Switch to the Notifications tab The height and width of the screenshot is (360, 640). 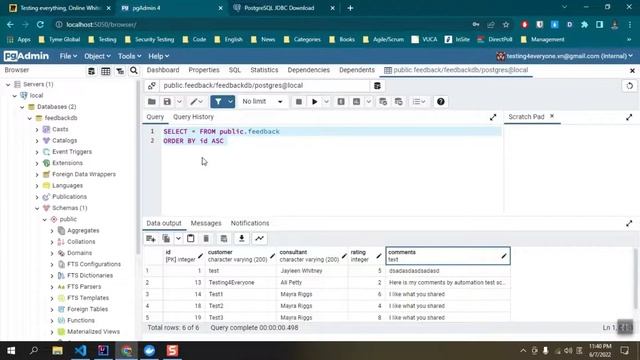click(x=250, y=223)
